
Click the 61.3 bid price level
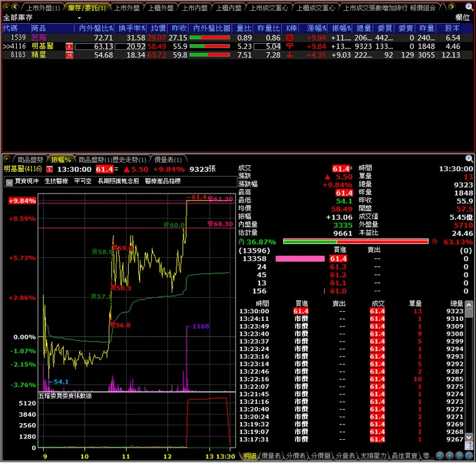(338, 267)
